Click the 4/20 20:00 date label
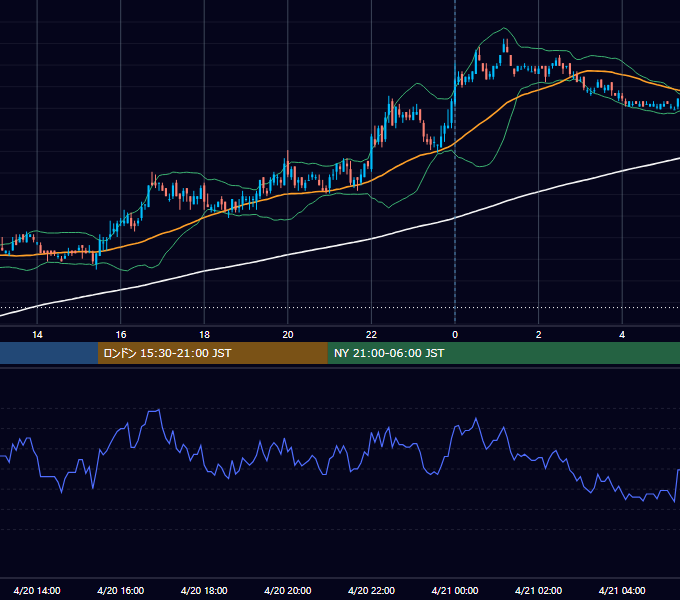 pyautogui.click(x=288, y=590)
